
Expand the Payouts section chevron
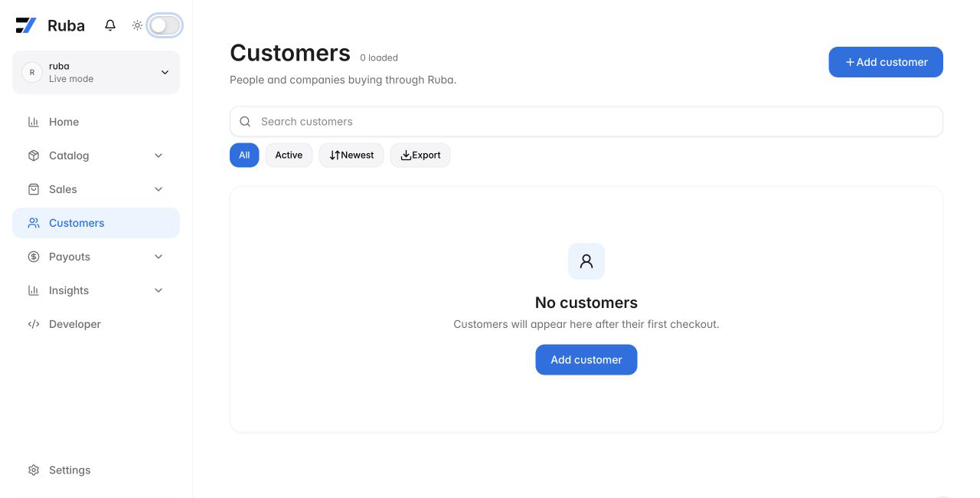coord(158,257)
